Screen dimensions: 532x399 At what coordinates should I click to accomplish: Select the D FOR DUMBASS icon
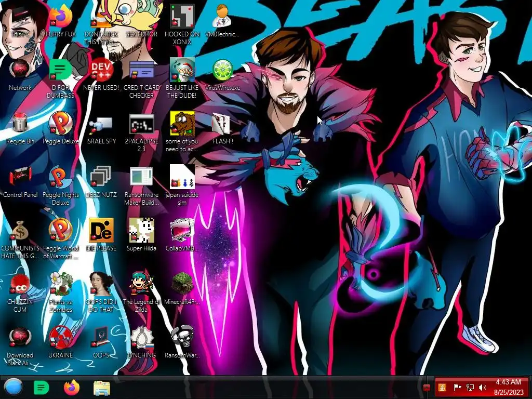pos(60,79)
